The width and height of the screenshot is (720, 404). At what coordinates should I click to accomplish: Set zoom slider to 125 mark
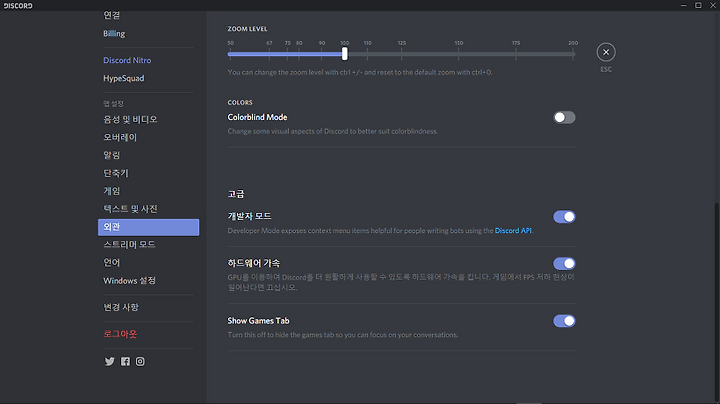tap(401, 54)
